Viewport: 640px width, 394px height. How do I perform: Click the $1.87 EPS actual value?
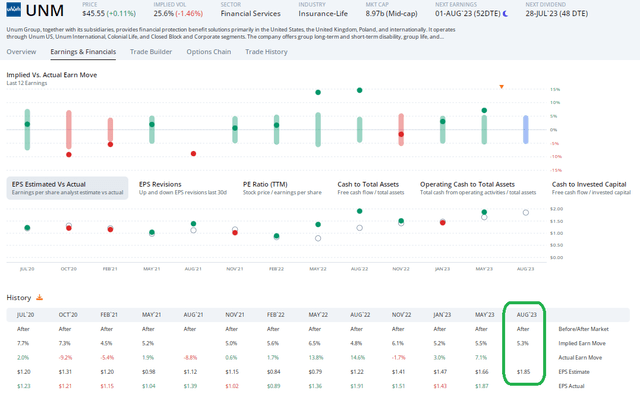(482, 386)
